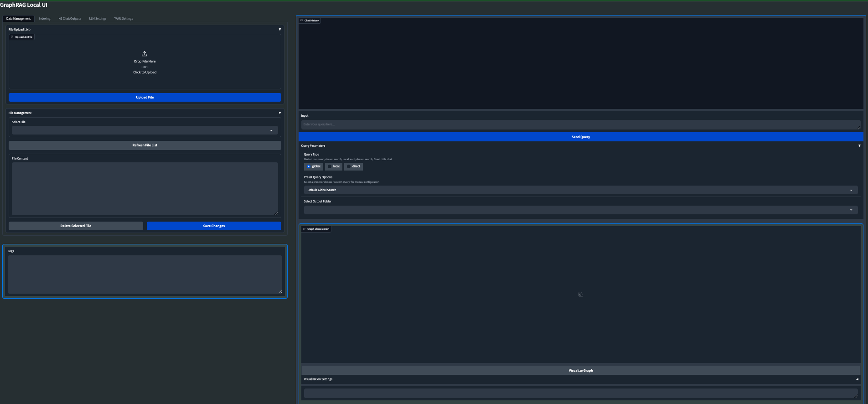This screenshot has height=404, width=868.
Task: Collapse the Query Parameters section
Action: [x=859, y=146]
